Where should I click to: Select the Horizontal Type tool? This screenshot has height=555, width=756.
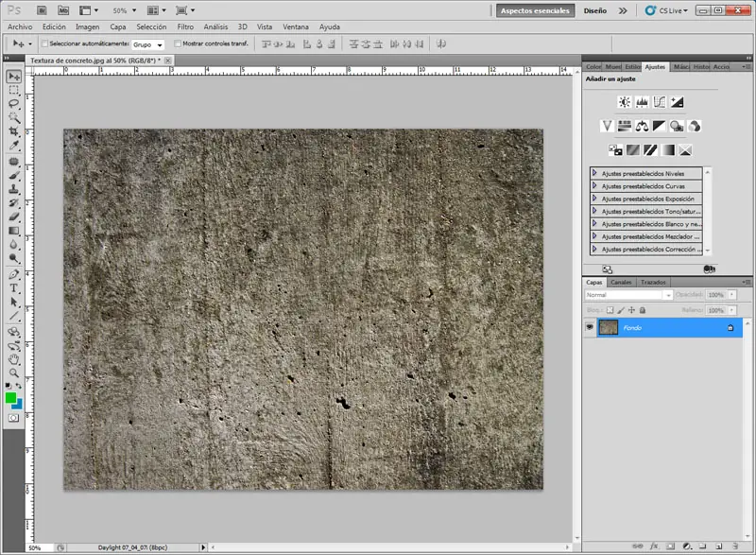pos(14,288)
